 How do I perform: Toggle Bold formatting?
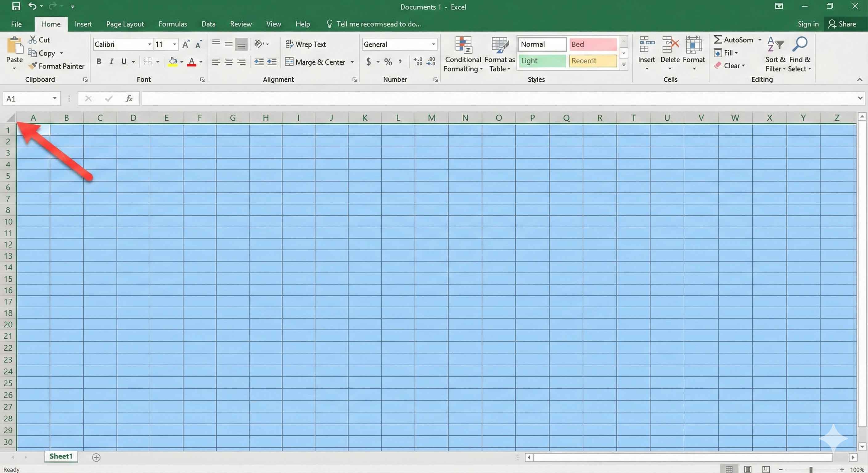[x=99, y=62]
